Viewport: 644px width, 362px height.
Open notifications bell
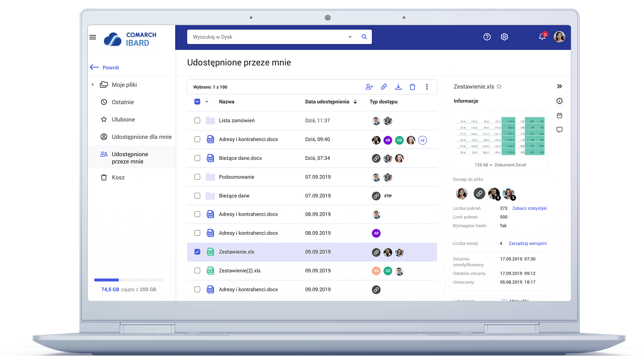point(542,37)
